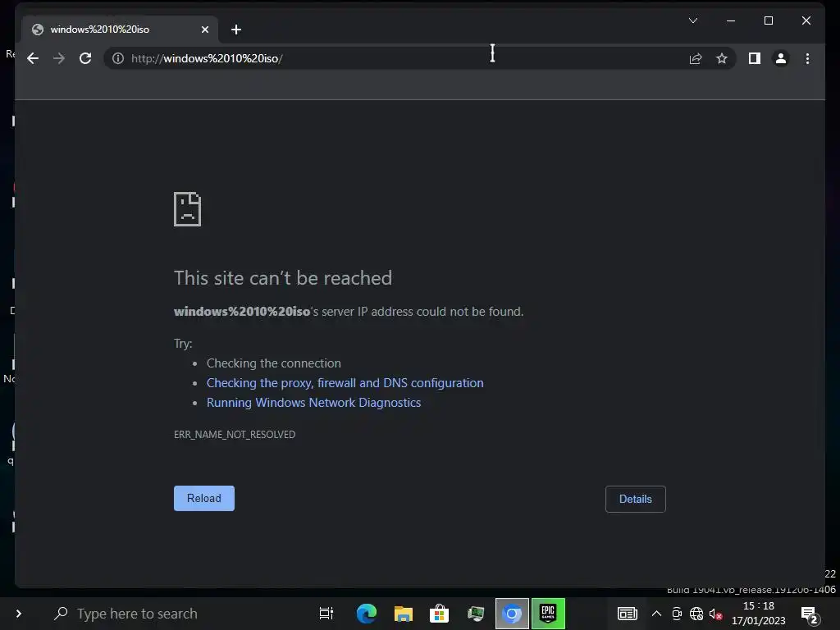Share this page icon in address bar

point(696,58)
